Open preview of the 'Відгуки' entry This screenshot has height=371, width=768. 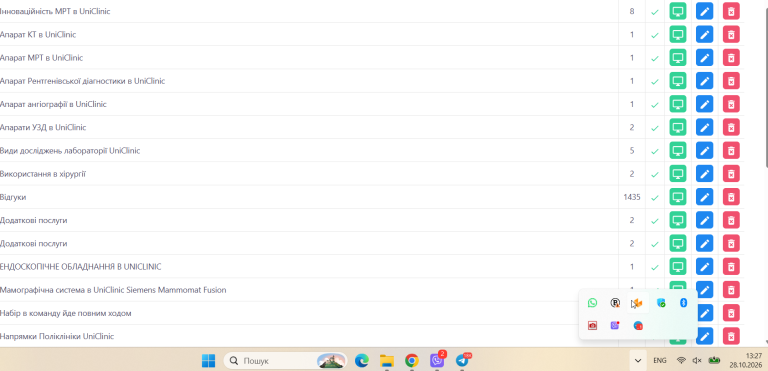tap(678, 197)
